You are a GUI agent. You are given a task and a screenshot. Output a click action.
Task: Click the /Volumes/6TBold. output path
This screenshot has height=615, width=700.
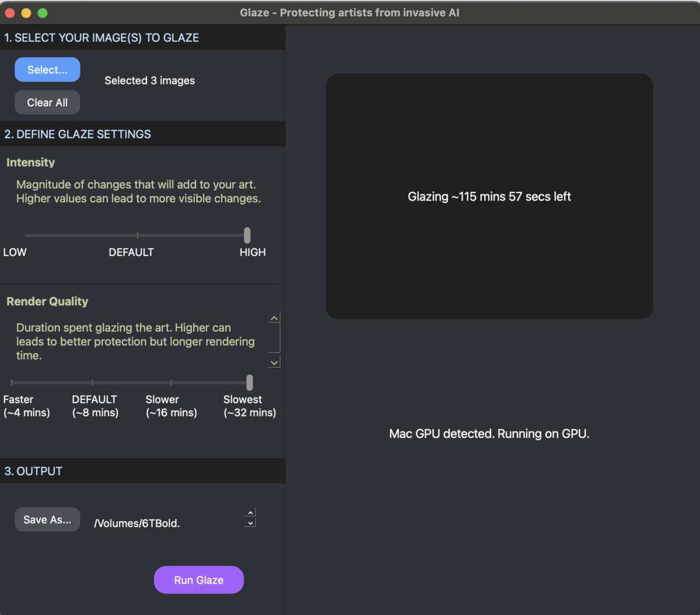click(x=137, y=523)
